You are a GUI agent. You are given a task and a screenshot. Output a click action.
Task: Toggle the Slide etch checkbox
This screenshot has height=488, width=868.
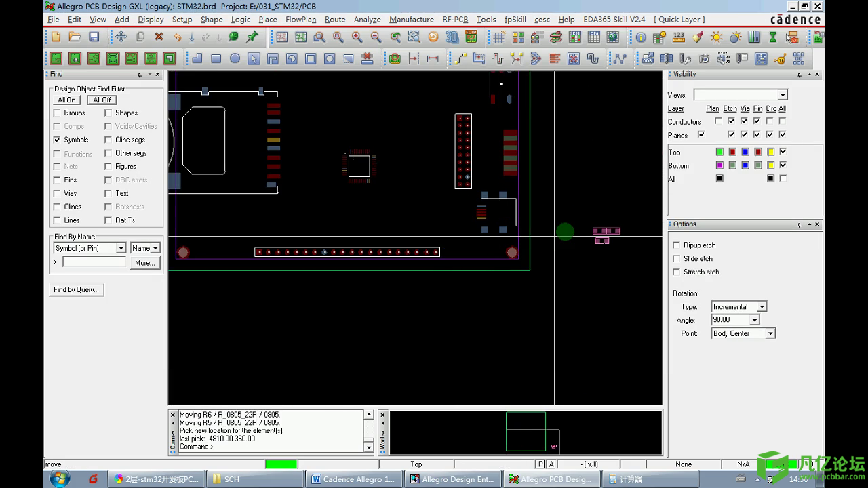tap(676, 258)
